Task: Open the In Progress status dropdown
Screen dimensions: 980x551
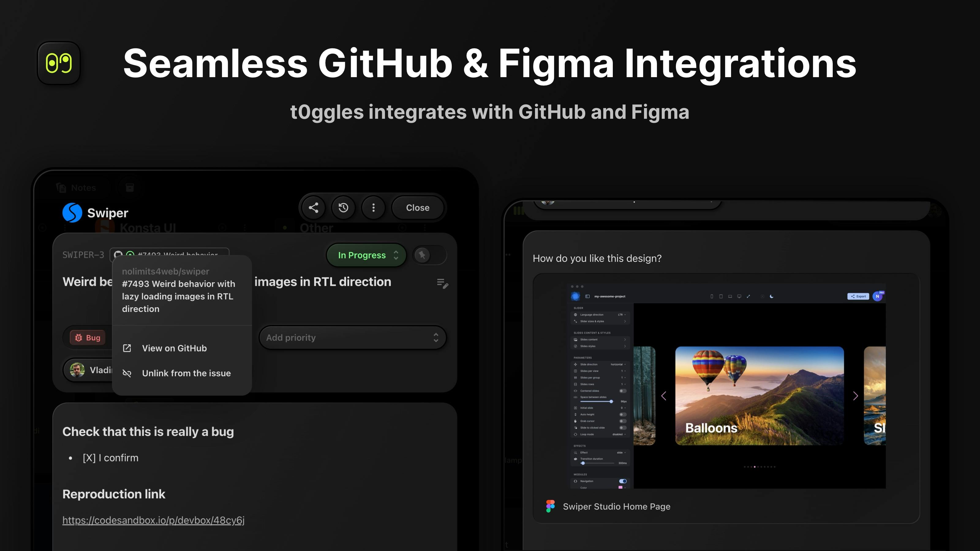Action: pos(366,255)
